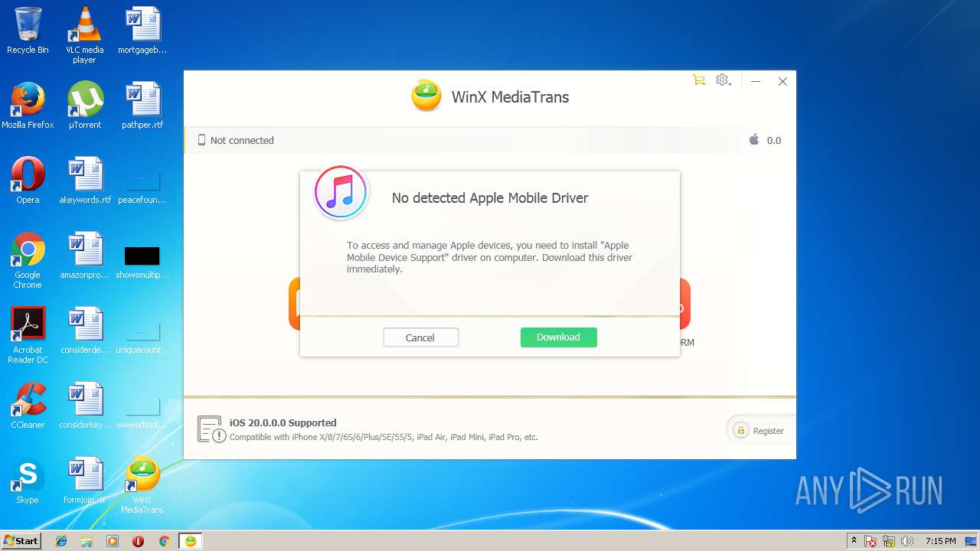This screenshot has width=980, height=551.
Task: Select the pathper.rtf desktop file
Action: tap(142, 106)
